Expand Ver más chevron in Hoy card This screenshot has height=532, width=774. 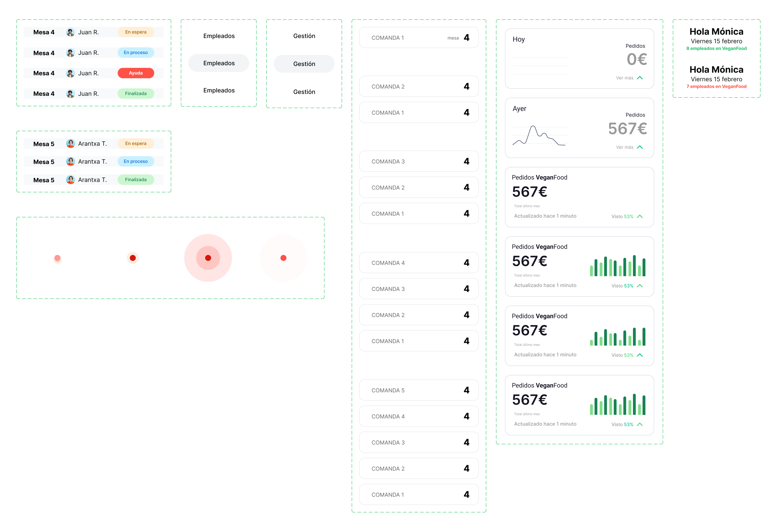click(x=639, y=78)
